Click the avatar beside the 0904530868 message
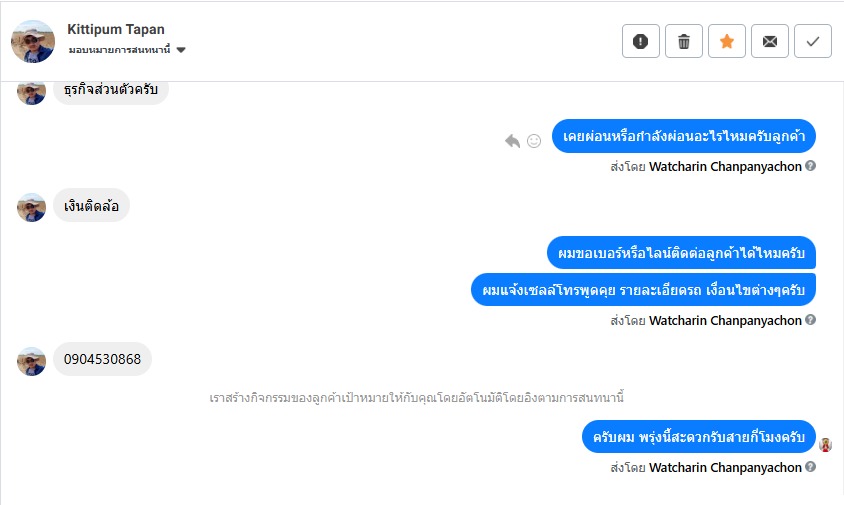Image resolution: width=844 pixels, height=505 pixels. tap(32, 361)
